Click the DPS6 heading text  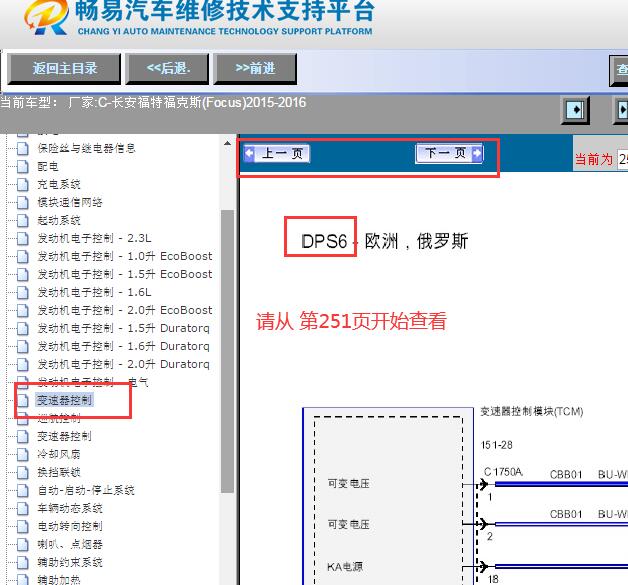[324, 241]
